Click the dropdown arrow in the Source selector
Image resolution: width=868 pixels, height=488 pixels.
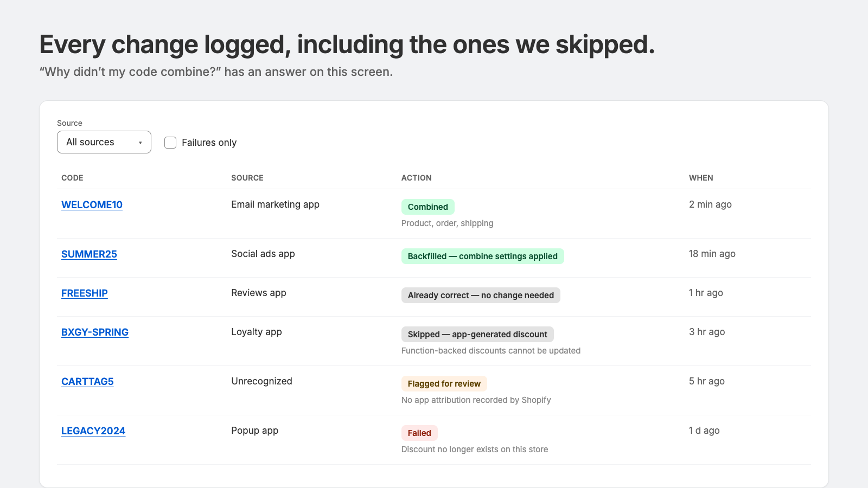(140, 143)
